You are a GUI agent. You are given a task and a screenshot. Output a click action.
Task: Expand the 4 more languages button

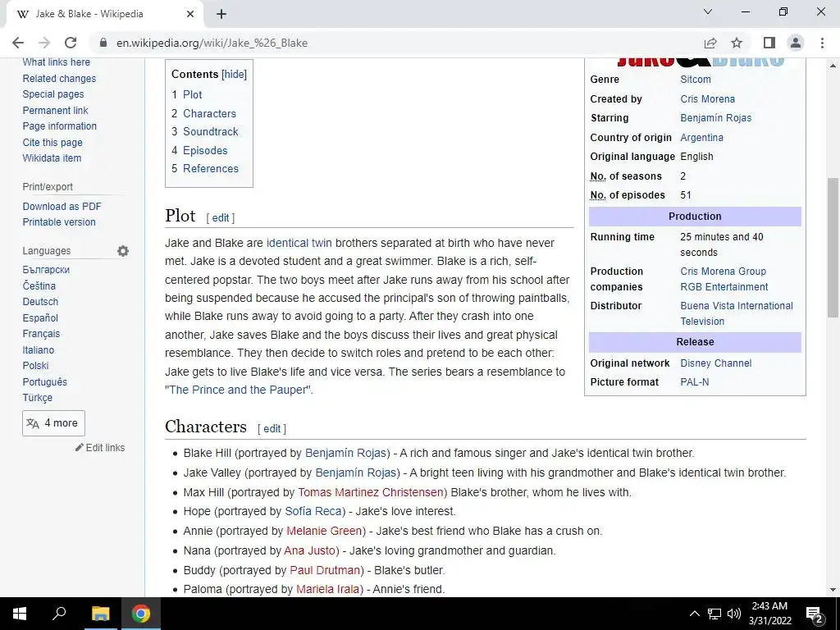pos(53,423)
